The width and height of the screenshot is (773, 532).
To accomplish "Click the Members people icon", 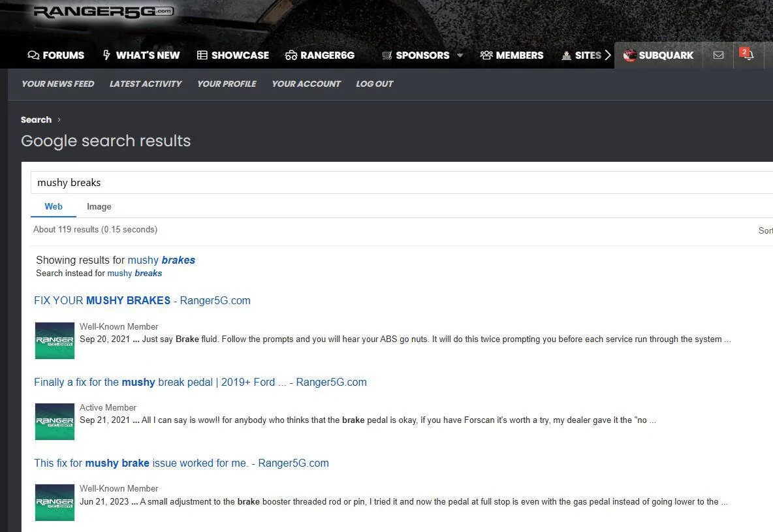I will pos(486,55).
